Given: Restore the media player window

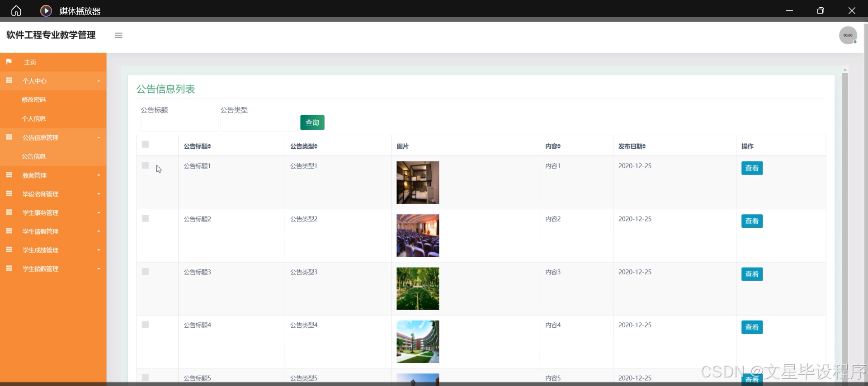Looking at the screenshot, I should pyautogui.click(x=821, y=10).
